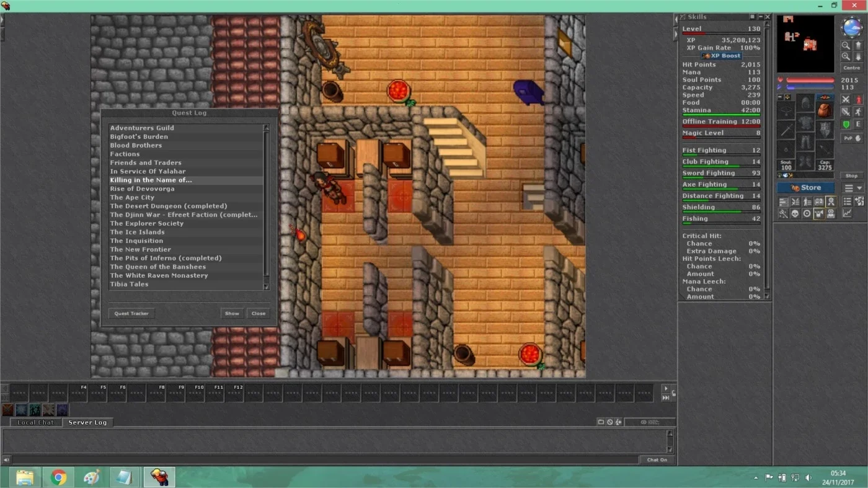
Task: Toggle the action bar lock icon
Action: click(674, 393)
